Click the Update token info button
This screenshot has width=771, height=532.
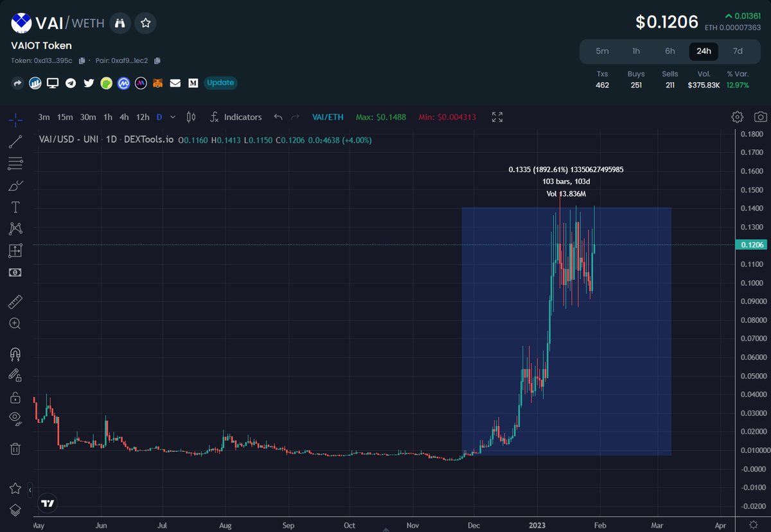(220, 83)
